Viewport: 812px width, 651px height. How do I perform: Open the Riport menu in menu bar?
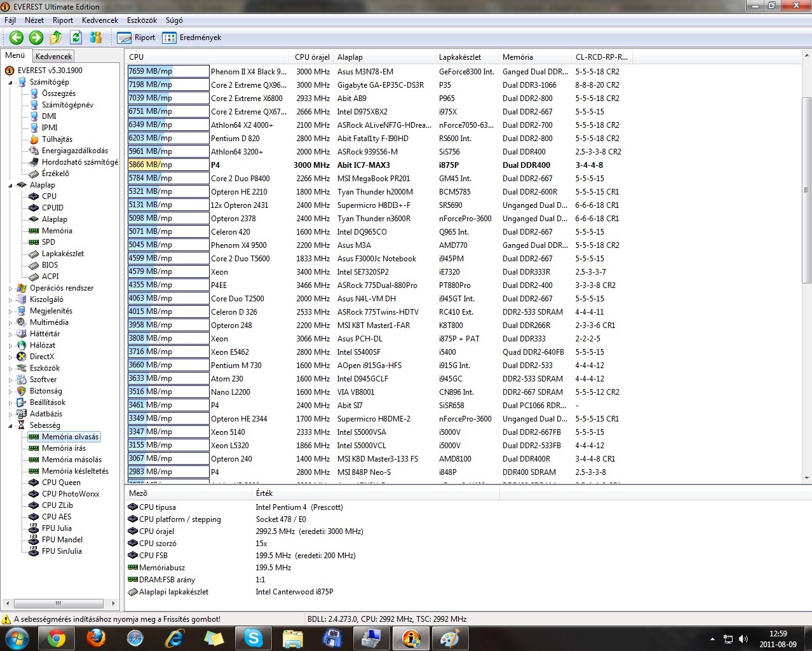coord(63,20)
